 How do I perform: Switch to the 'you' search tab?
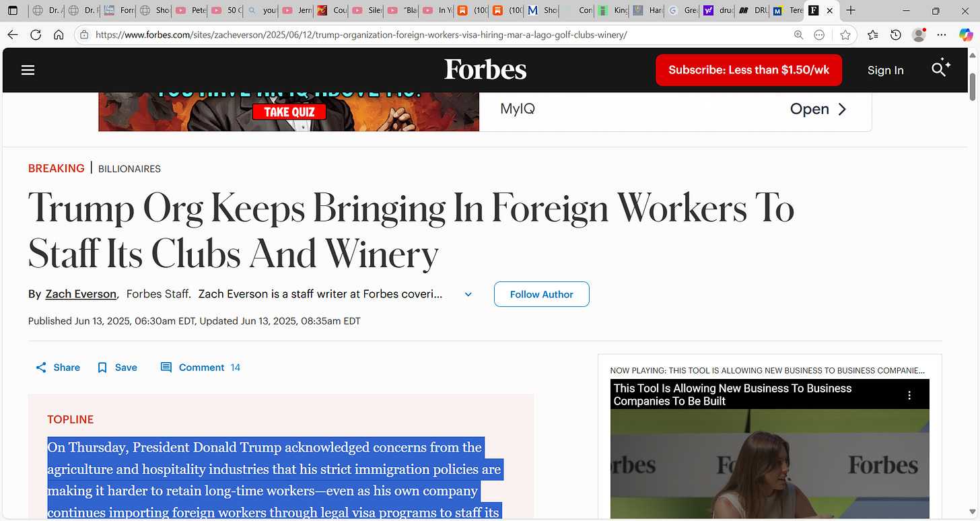[261, 11]
